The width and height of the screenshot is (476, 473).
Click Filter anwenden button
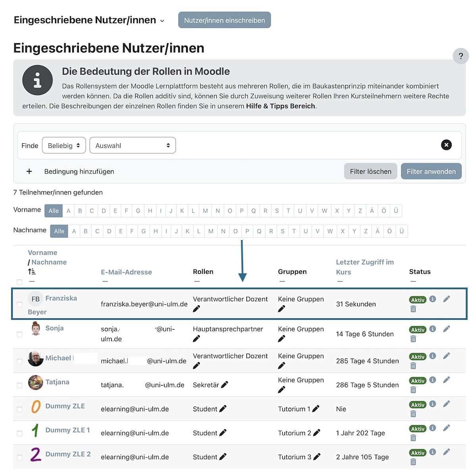point(431,171)
